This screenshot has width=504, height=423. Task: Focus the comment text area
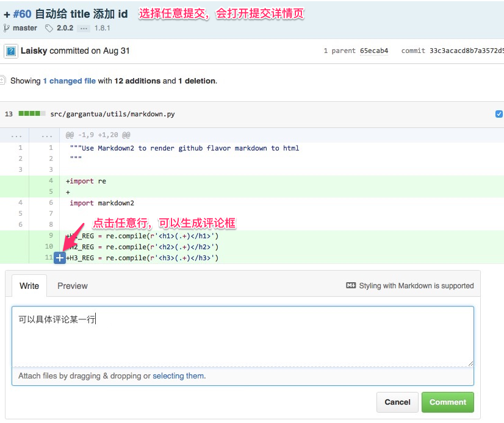pos(242,335)
